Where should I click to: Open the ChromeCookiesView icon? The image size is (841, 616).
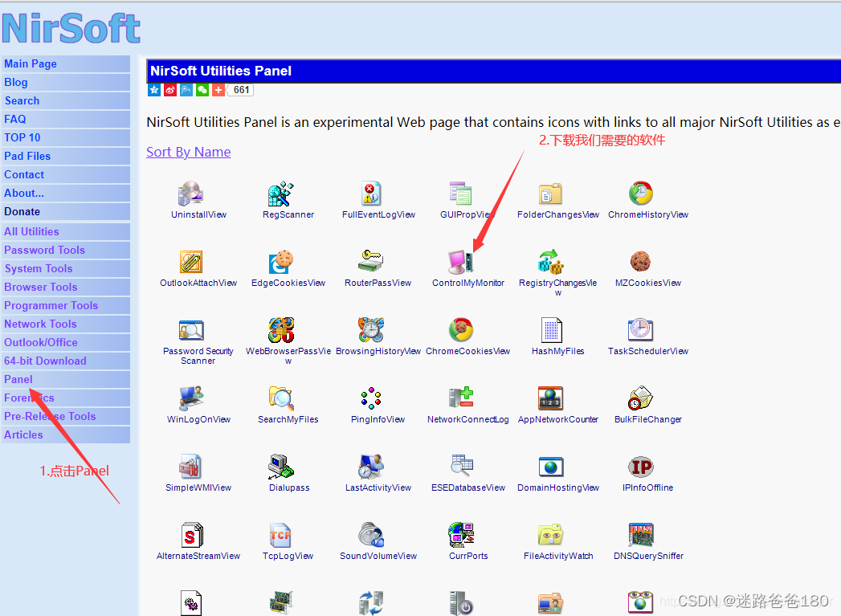coord(461,330)
